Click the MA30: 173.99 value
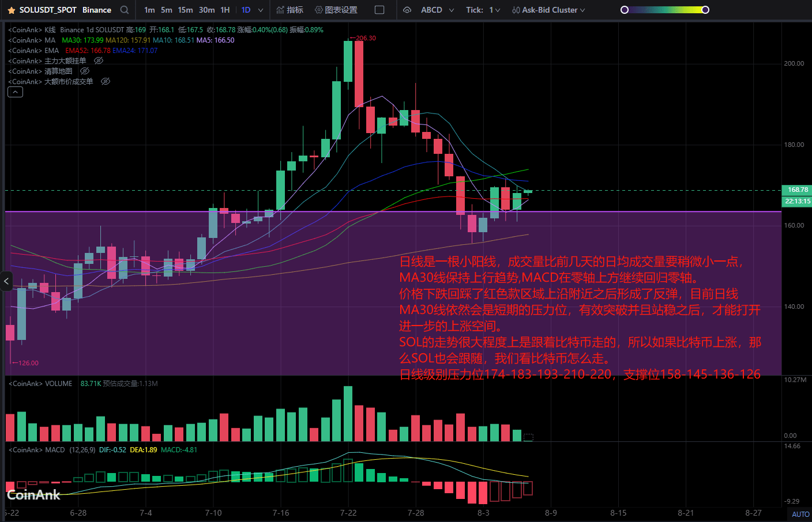Image resolution: width=812 pixels, height=522 pixels. [82, 40]
